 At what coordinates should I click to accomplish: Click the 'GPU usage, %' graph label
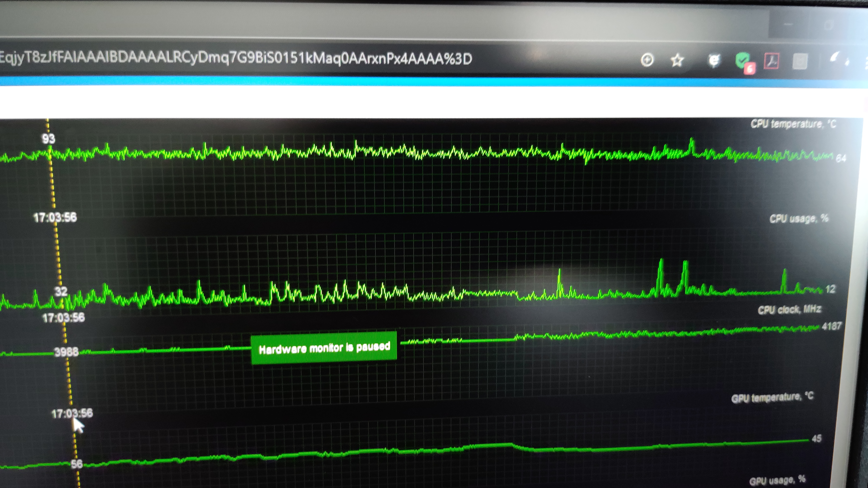[777, 480]
